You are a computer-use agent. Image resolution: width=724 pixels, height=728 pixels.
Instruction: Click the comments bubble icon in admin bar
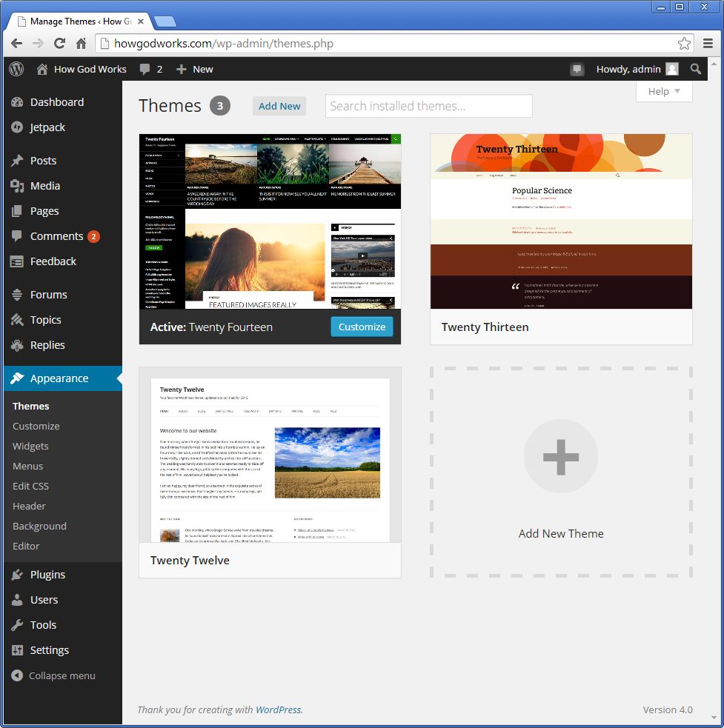[x=145, y=69]
